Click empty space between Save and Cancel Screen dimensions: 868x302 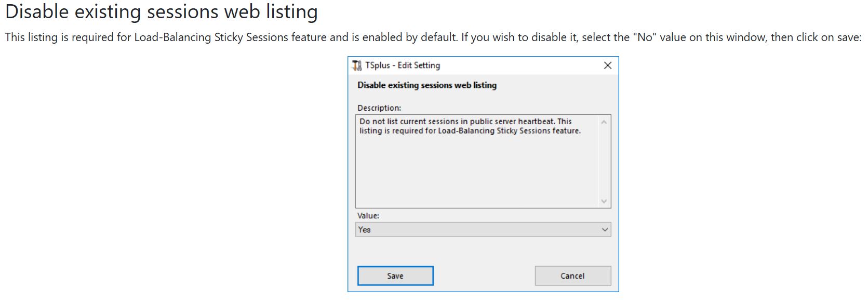[x=483, y=276]
